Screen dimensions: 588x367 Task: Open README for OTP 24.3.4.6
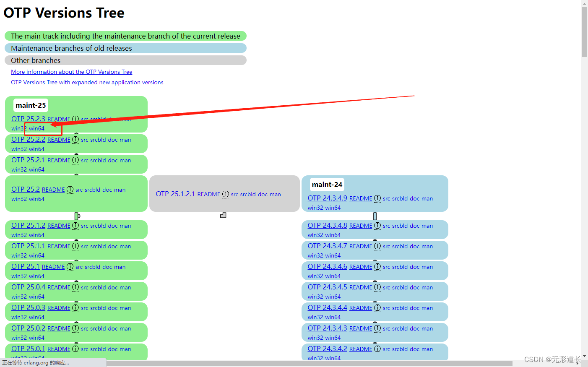pyautogui.click(x=361, y=267)
